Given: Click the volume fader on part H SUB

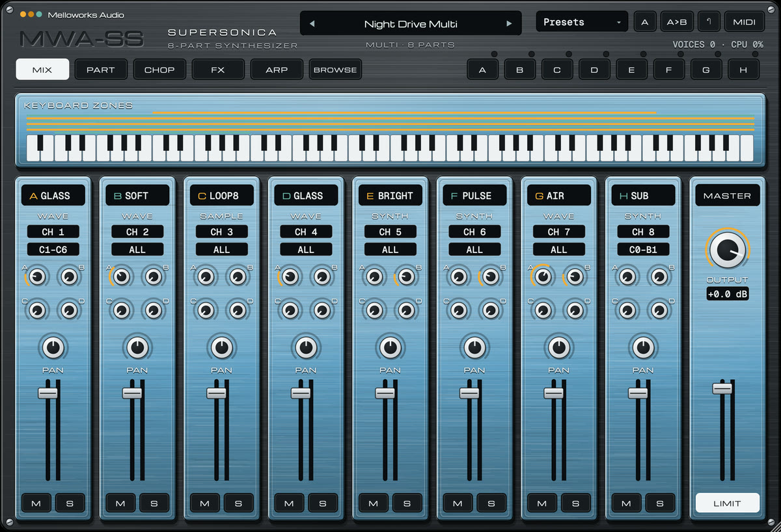Looking at the screenshot, I should pos(638,393).
